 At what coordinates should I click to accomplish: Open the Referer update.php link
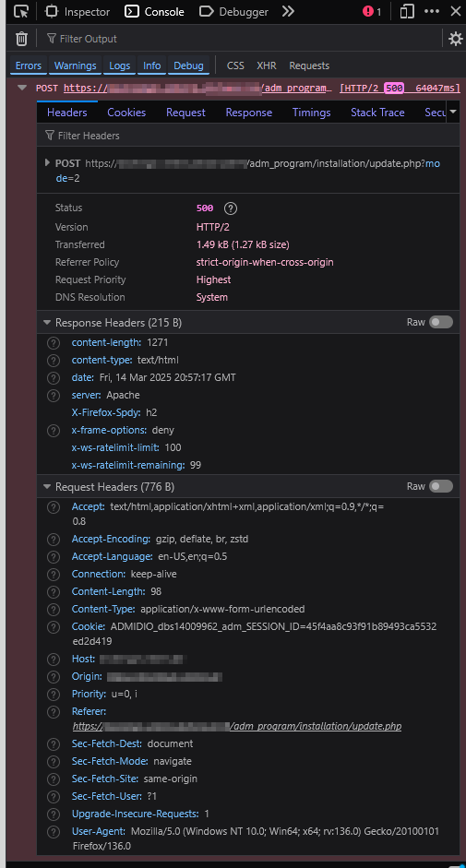coord(237,726)
